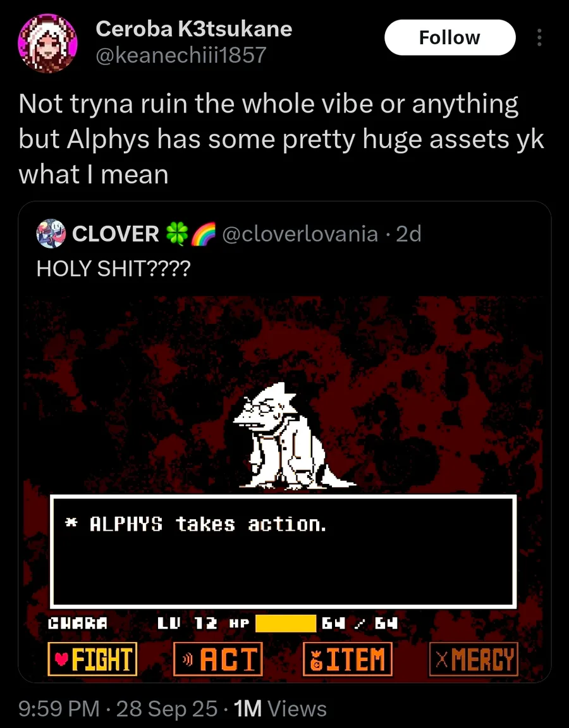Open Ceroba K3tsukane's profile avatar
Screen dimensions: 569x728
[x=47, y=43]
